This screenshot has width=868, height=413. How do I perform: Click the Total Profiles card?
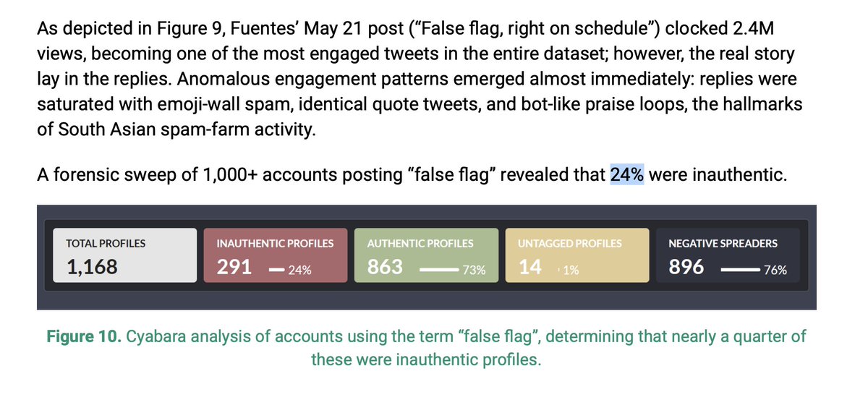(x=124, y=255)
